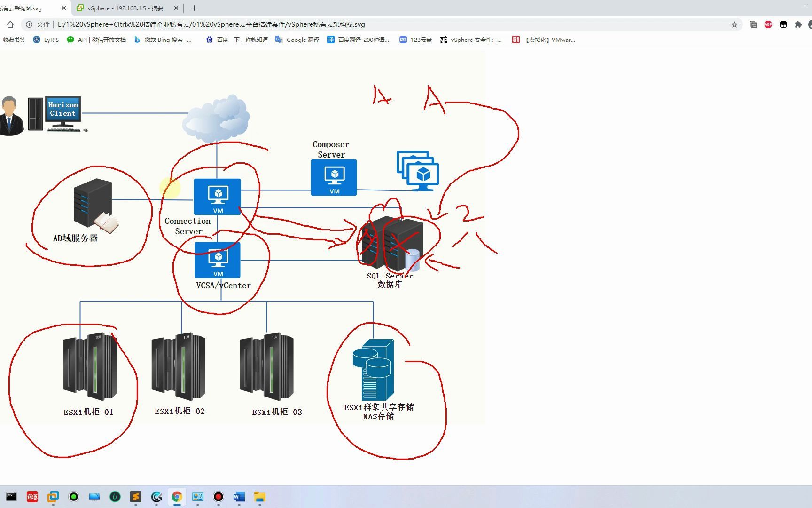812x508 pixels.
Task: Open the command prompt from taskbar
Action: tap(11, 497)
